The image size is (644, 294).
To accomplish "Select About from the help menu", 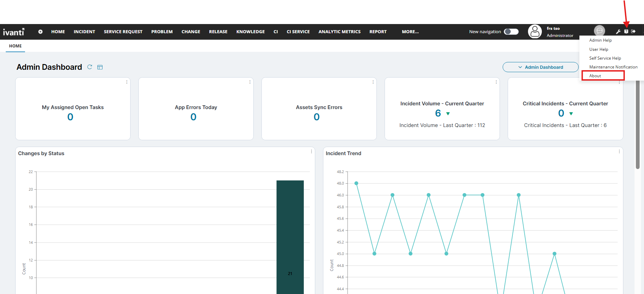I will coord(595,76).
